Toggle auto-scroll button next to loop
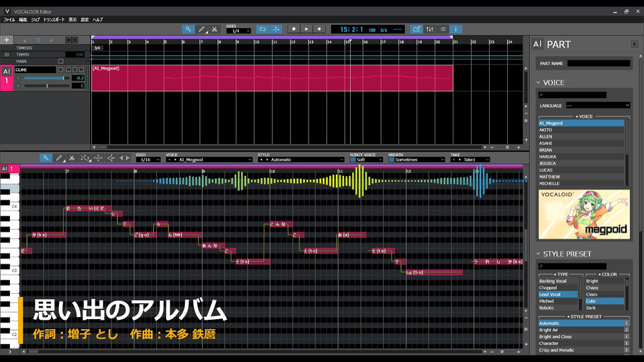 [276, 29]
